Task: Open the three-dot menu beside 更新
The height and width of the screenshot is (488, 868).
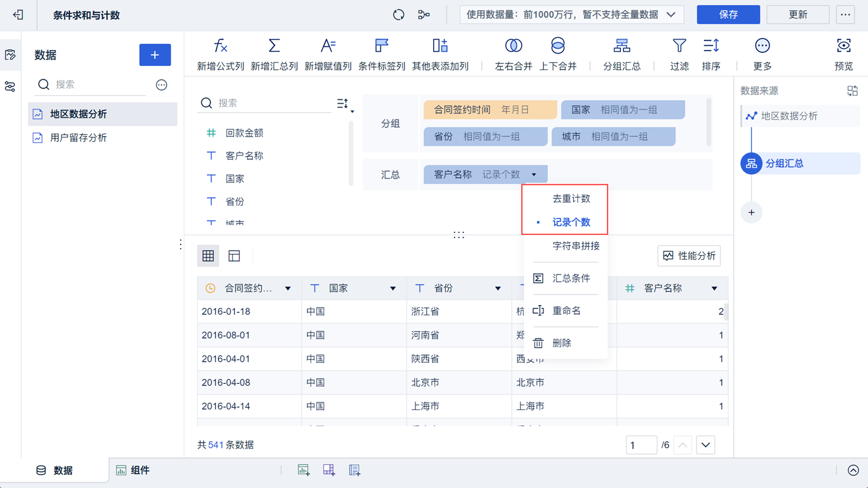Action: pyautogui.click(x=845, y=15)
